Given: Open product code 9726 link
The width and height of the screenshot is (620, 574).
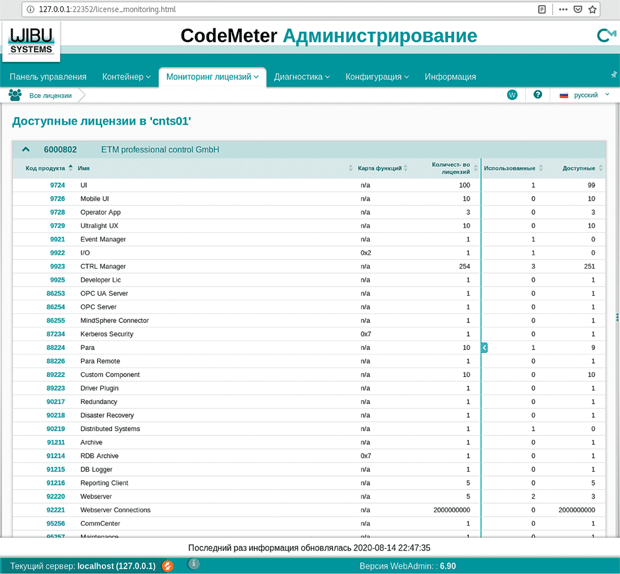Looking at the screenshot, I should click(x=57, y=198).
